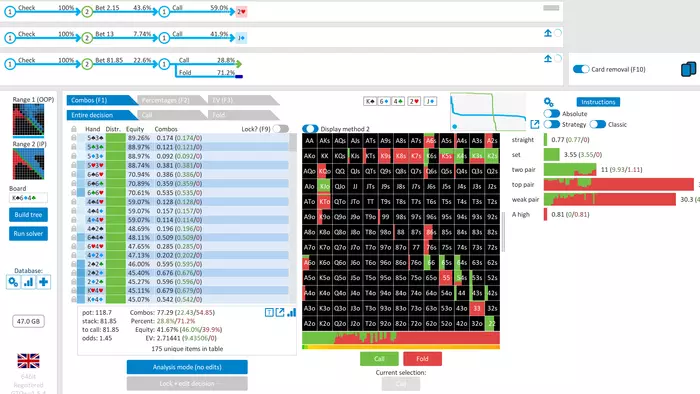Click the two pair category bar

click(570, 170)
